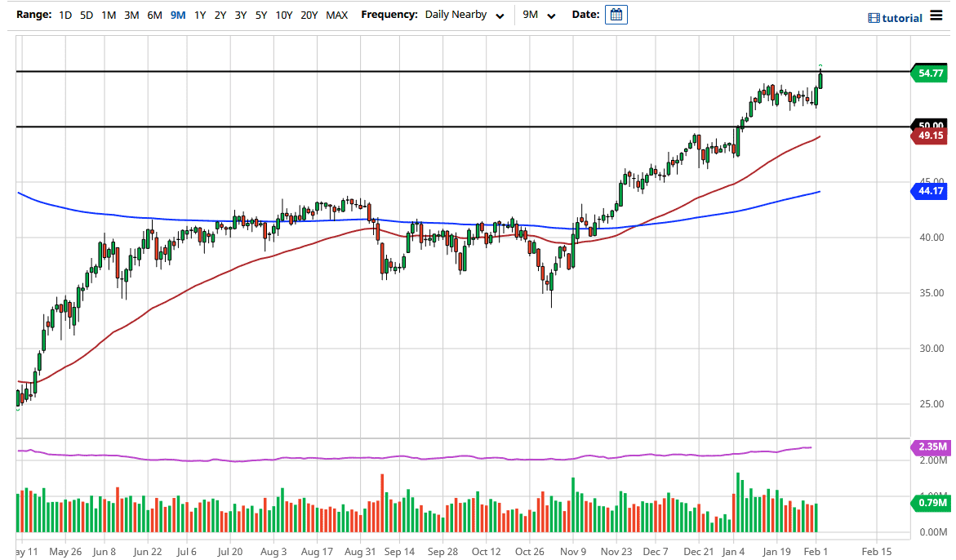
Task: Select the 5D range option
Action: [86, 15]
